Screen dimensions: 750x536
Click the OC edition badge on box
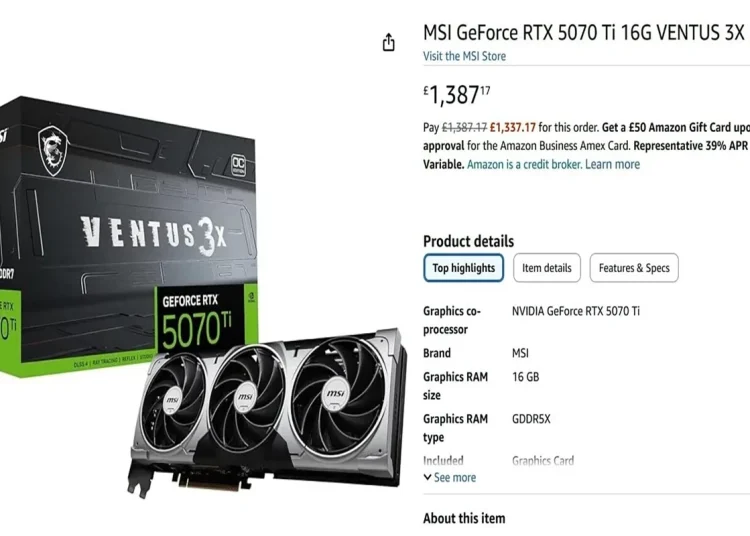pyautogui.click(x=238, y=165)
